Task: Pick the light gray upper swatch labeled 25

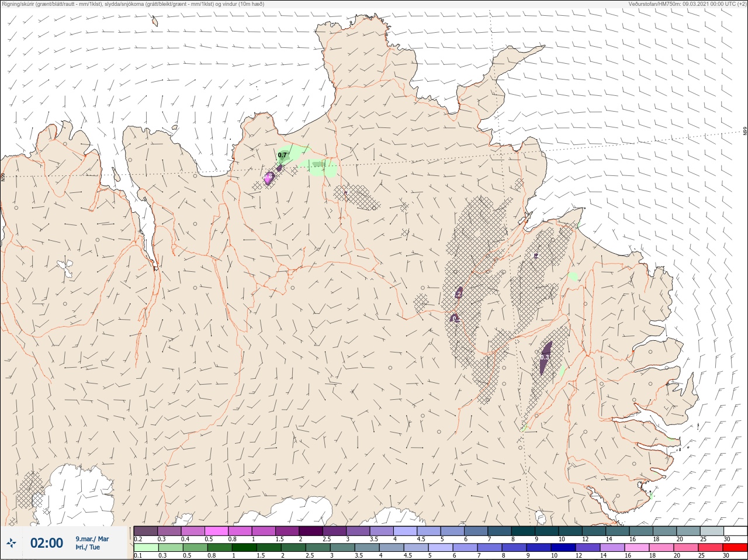Action: [711, 531]
